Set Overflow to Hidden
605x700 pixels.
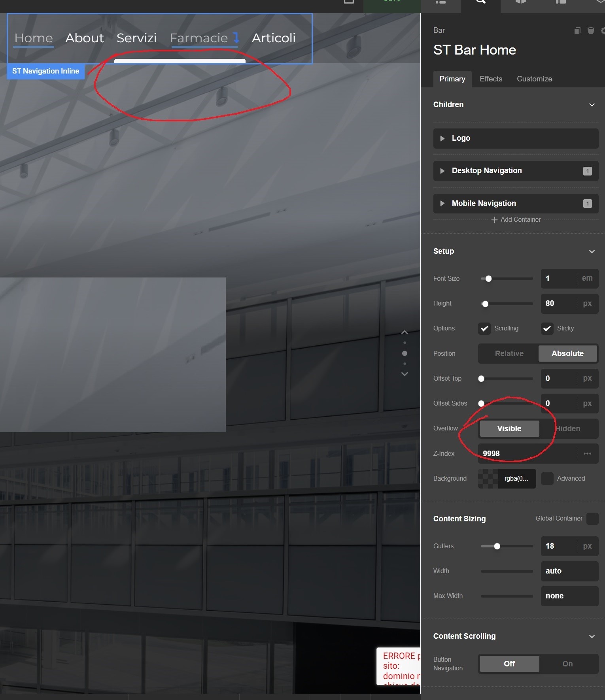point(568,428)
